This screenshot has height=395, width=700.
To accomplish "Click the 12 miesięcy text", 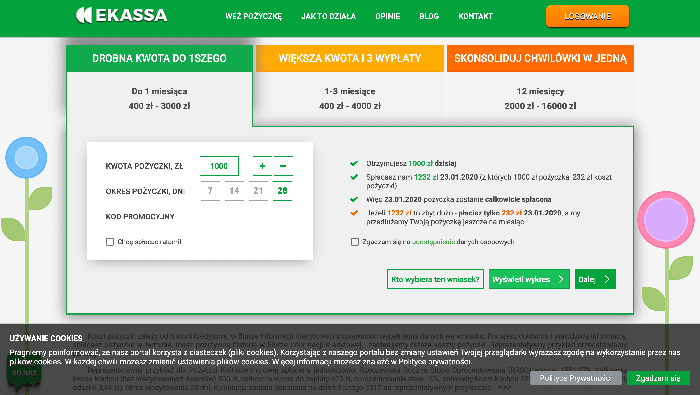I will [x=540, y=91].
